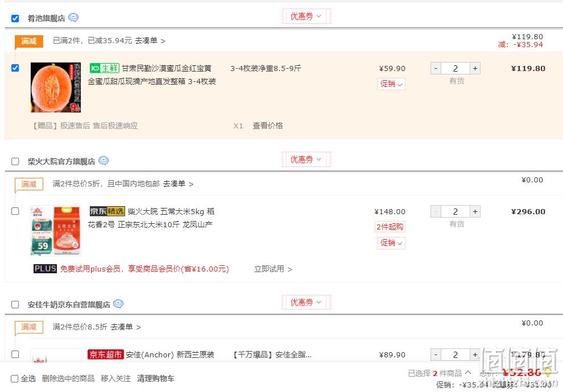The image size is (563, 392).
Task: Click 【赠品】极速售后 gift text
Action: pos(84,126)
